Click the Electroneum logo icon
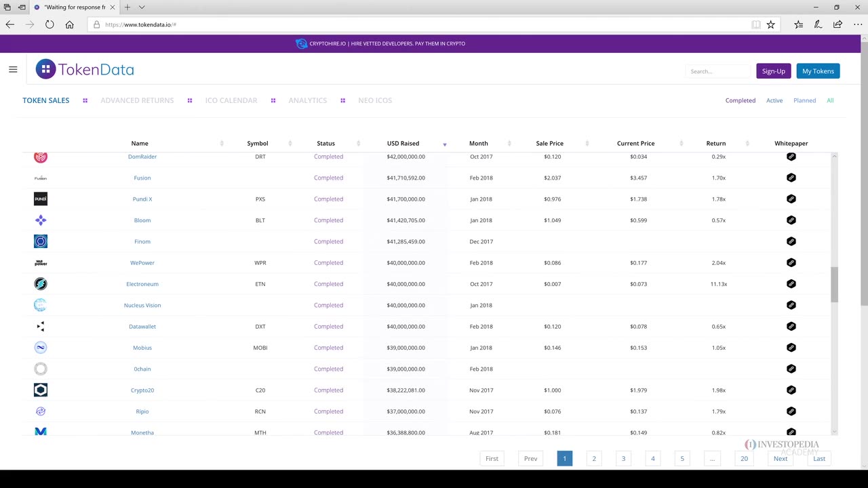 point(41,284)
